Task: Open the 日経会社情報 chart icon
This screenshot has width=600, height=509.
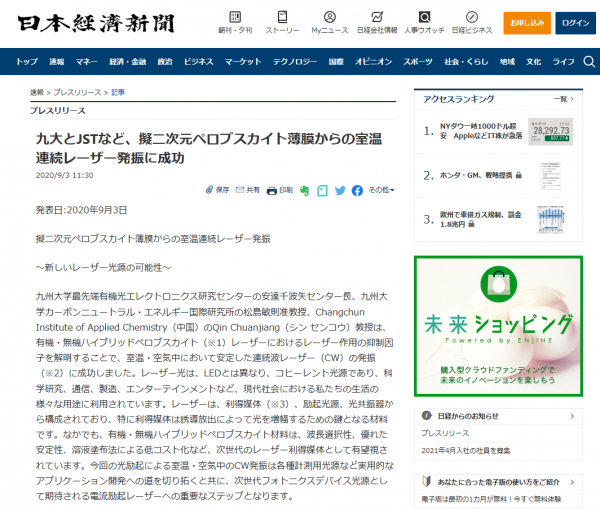Action: click(375, 17)
